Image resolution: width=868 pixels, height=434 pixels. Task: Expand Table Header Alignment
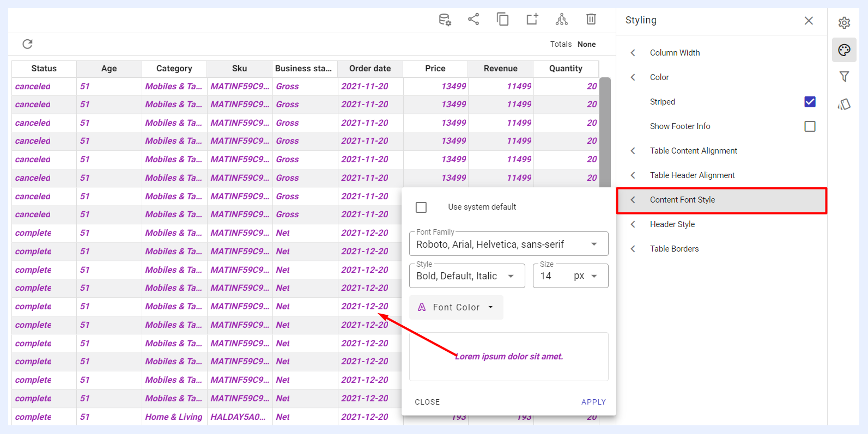[x=721, y=175]
